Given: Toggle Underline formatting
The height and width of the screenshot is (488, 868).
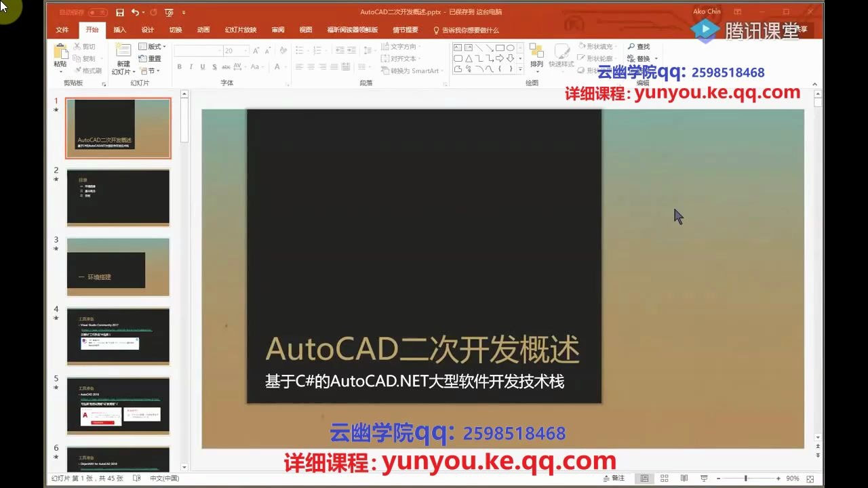Looking at the screenshot, I should click(x=202, y=66).
